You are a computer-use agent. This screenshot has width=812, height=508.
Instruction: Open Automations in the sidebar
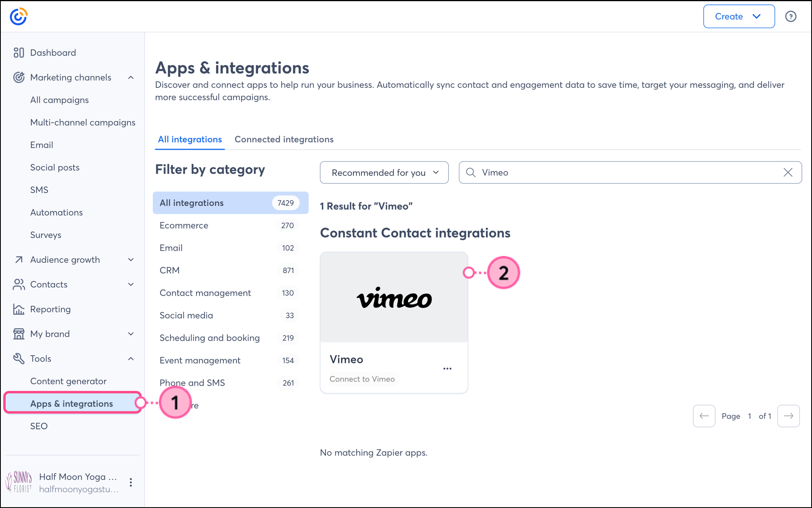[x=57, y=212]
